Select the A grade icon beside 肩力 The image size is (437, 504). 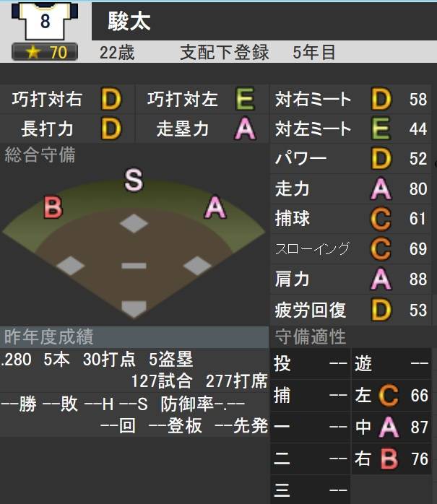point(381,279)
